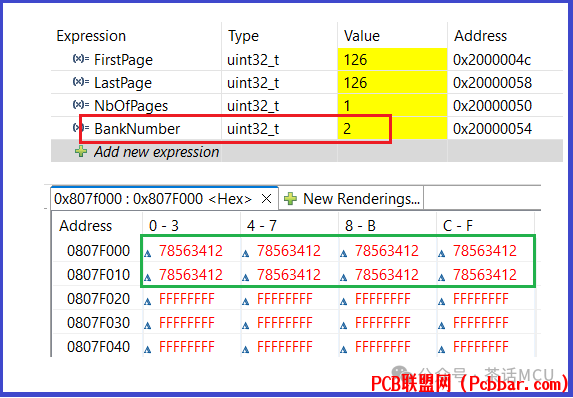Select the BankNumber expression name
Image resolution: width=573 pixels, height=398 pixels.
(137, 129)
